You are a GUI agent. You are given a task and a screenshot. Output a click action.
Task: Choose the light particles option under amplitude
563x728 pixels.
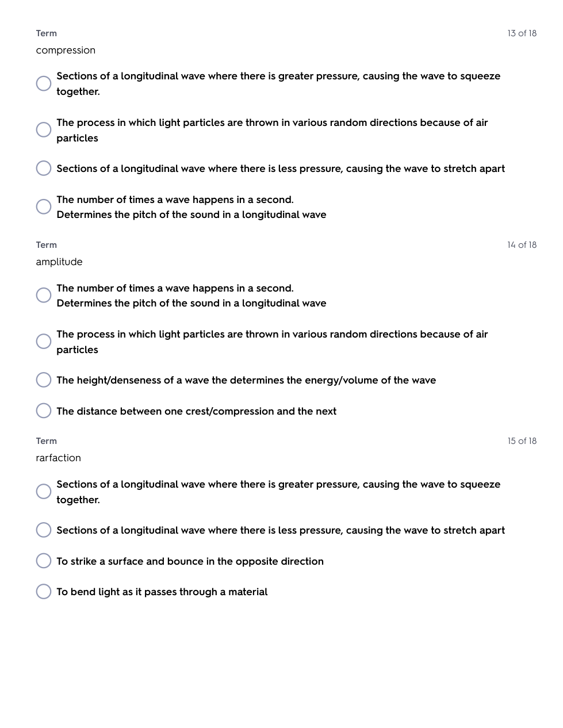[x=44, y=342]
